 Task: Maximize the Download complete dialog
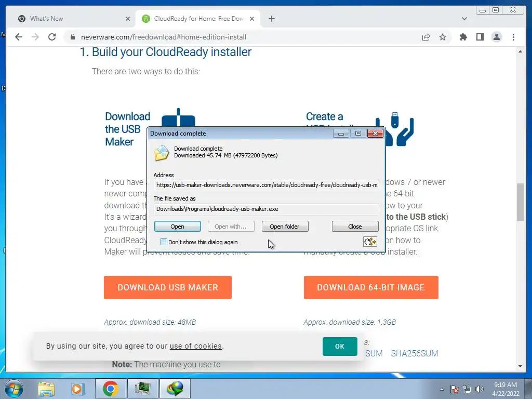(358, 134)
